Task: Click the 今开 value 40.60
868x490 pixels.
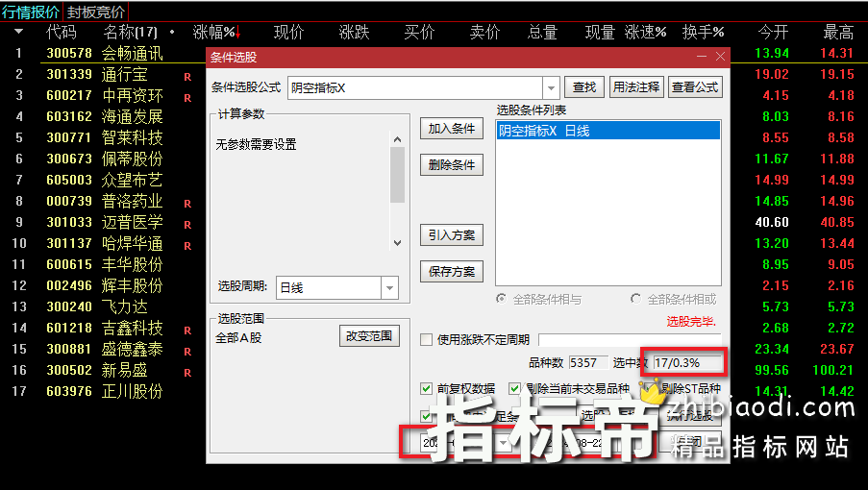Action: (772, 222)
